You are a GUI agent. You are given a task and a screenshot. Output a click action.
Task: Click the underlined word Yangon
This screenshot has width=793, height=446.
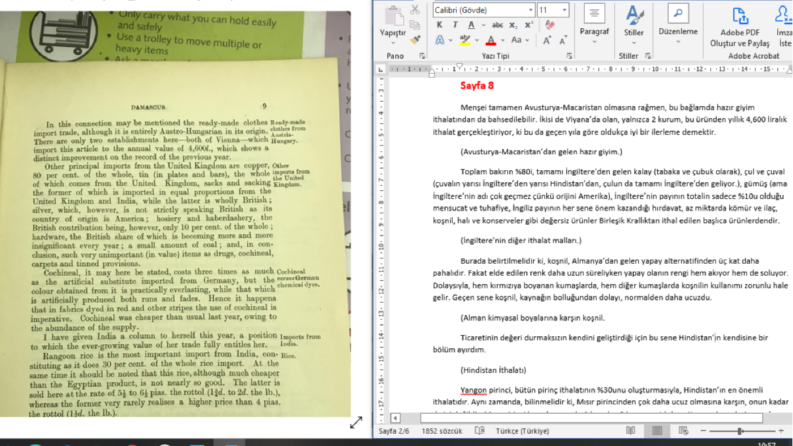click(x=473, y=390)
